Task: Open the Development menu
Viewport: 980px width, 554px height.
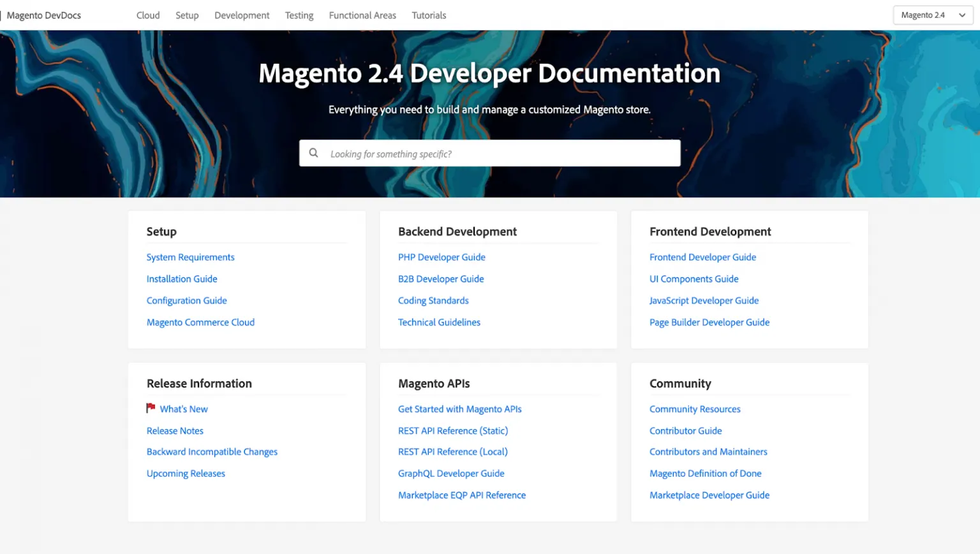Action: point(242,15)
